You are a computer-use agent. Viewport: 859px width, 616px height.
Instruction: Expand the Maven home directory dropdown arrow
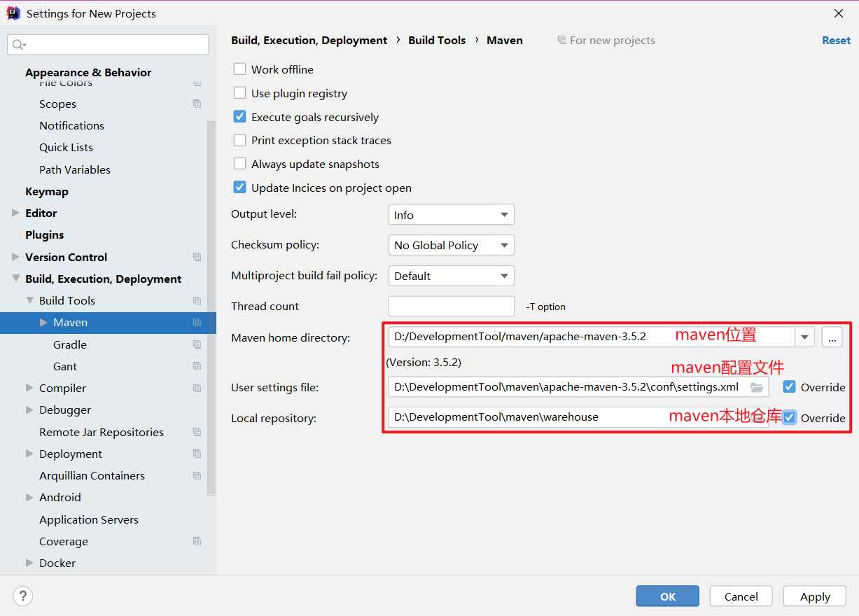point(804,337)
